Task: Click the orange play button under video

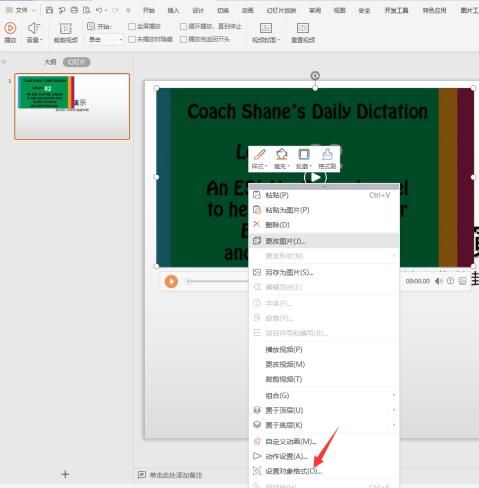Action: tap(171, 281)
